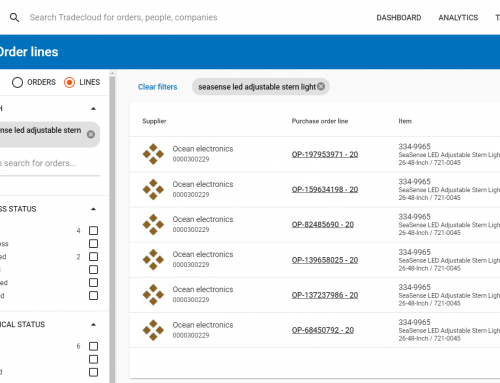Click the Purchase order line column header

click(x=320, y=121)
